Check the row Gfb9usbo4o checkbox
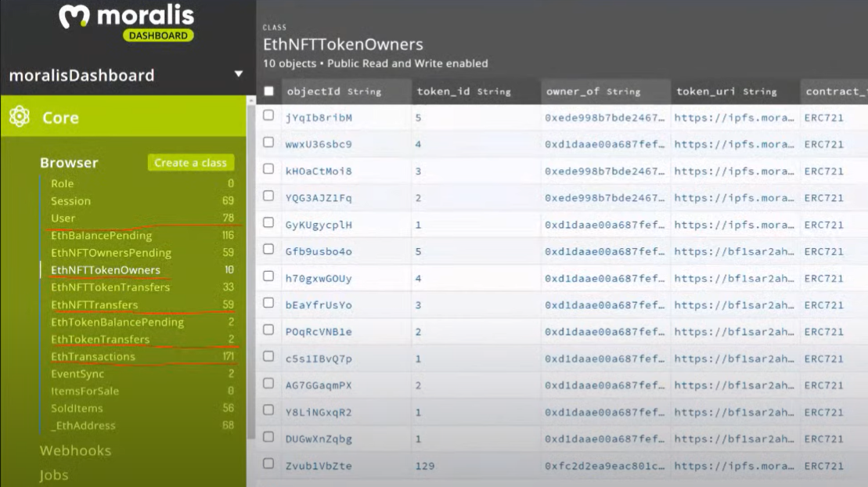The height and width of the screenshot is (487, 868). (268, 249)
